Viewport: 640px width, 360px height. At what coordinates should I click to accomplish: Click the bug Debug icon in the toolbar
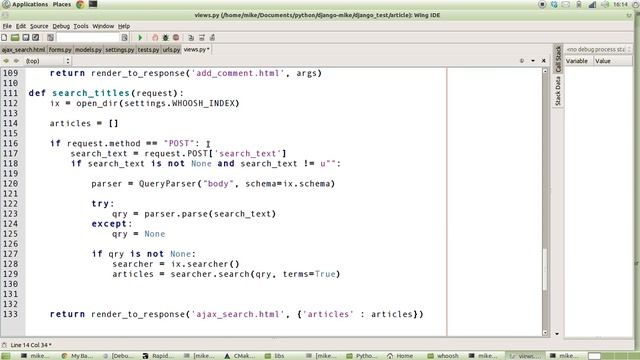click(x=165, y=38)
